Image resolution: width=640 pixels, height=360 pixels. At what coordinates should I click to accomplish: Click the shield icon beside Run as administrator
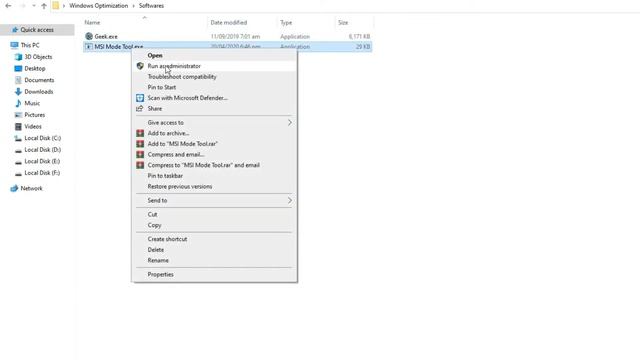tap(140, 66)
